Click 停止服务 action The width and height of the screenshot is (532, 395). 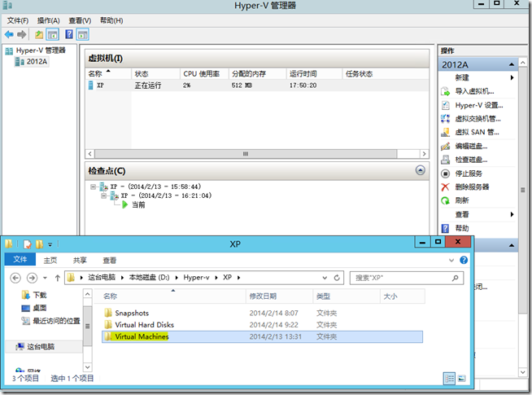click(469, 173)
